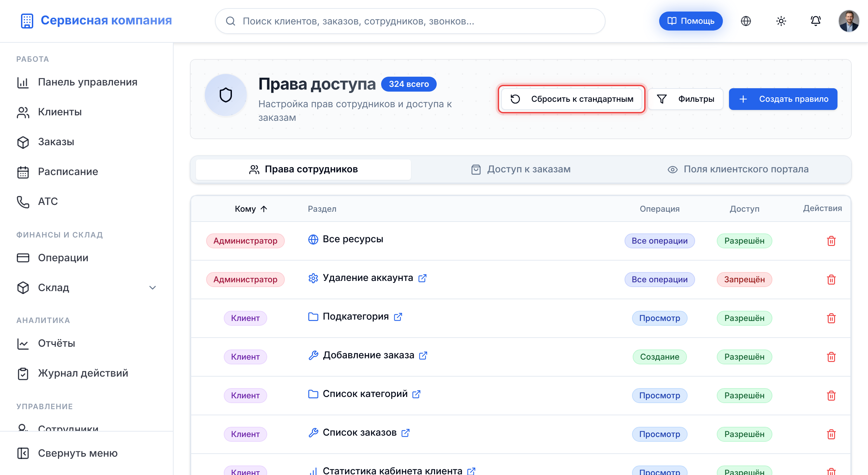Click Свернуть меню to collapse sidebar
868x475 pixels.
coord(86,453)
